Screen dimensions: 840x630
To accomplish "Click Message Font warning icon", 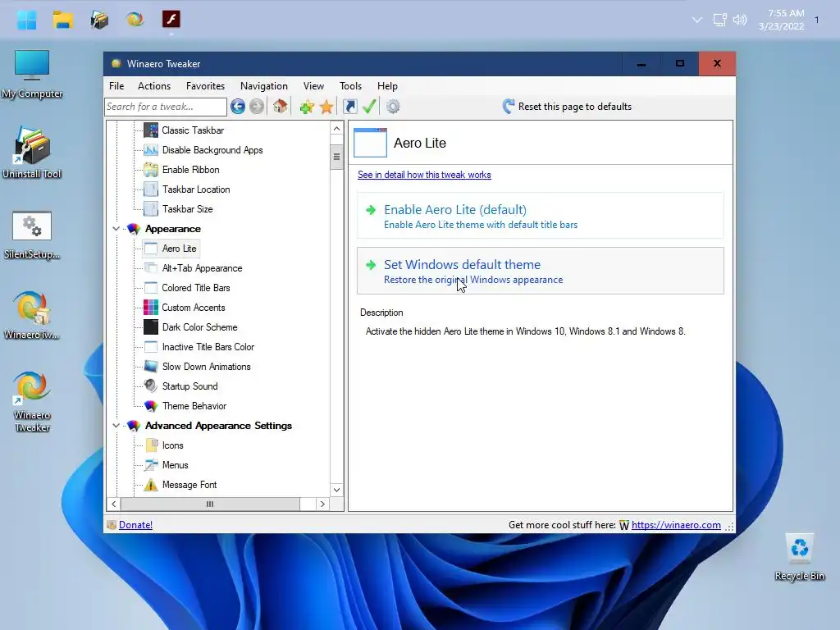I will click(x=151, y=485).
